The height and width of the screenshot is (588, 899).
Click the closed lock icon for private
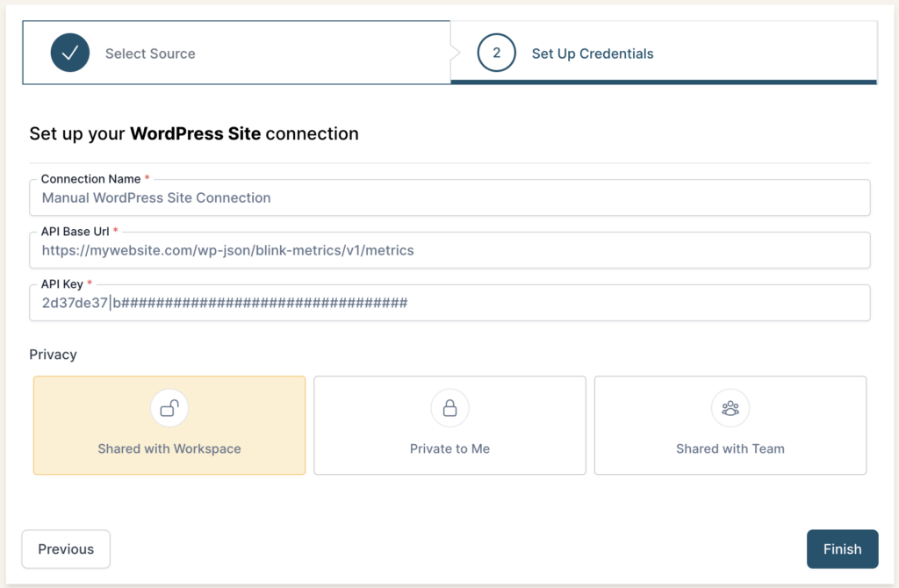[449, 408]
